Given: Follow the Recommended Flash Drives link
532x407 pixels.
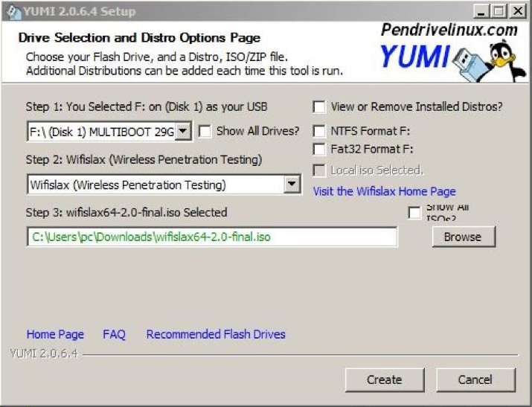Looking at the screenshot, I should pos(216,334).
